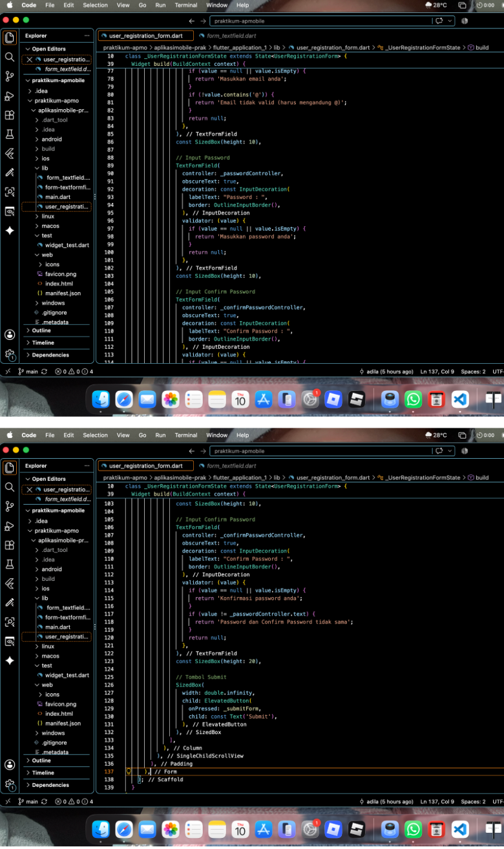
Task: Collapse Open Editors section in upper window
Action: click(x=48, y=49)
